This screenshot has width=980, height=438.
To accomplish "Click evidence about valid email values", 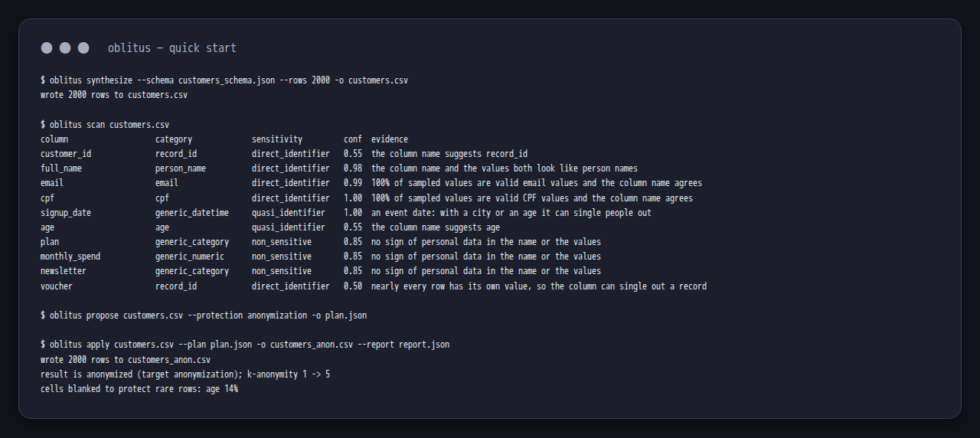I will [x=537, y=183].
